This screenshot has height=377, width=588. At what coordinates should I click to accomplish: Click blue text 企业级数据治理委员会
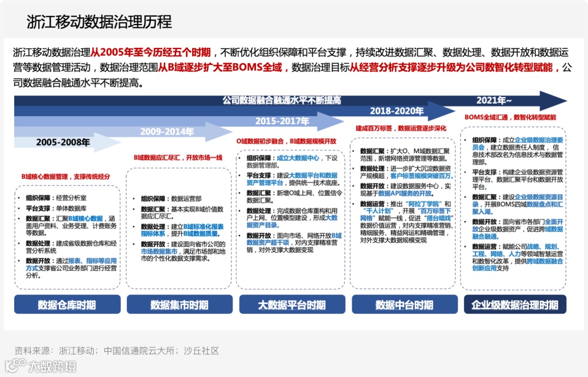coord(518,144)
